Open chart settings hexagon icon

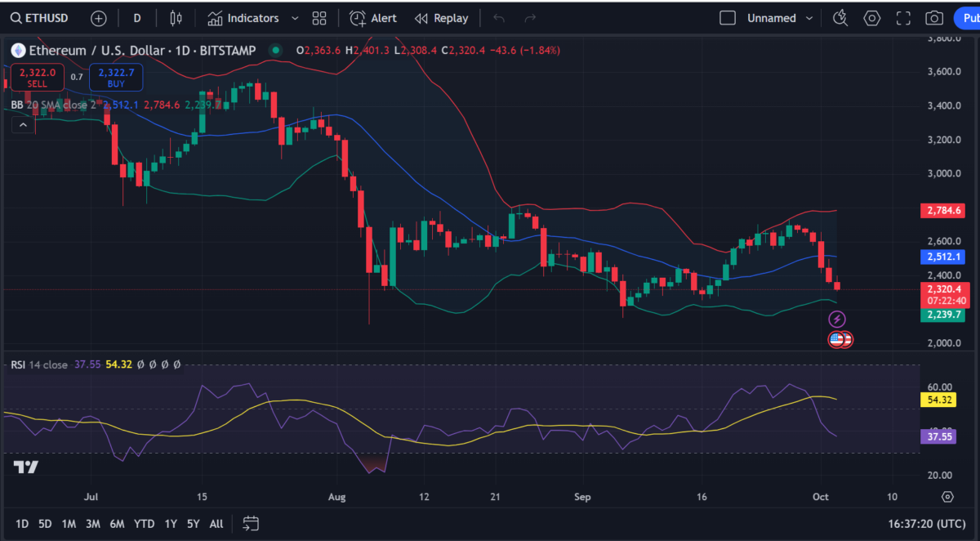(x=872, y=18)
